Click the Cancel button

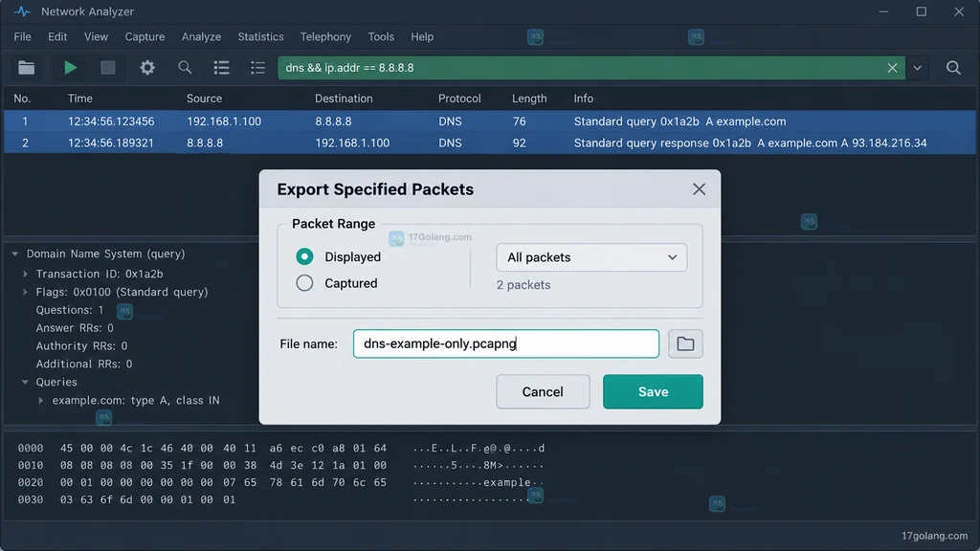pos(543,391)
